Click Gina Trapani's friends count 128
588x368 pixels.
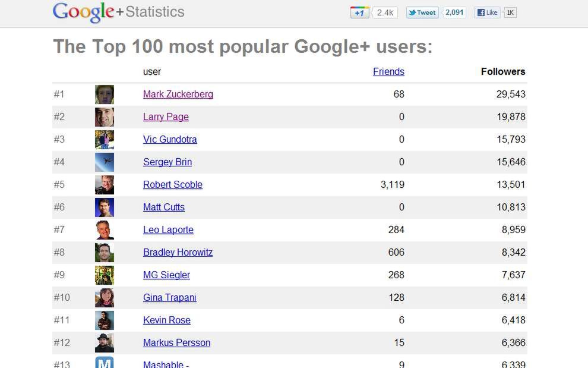tap(396, 297)
